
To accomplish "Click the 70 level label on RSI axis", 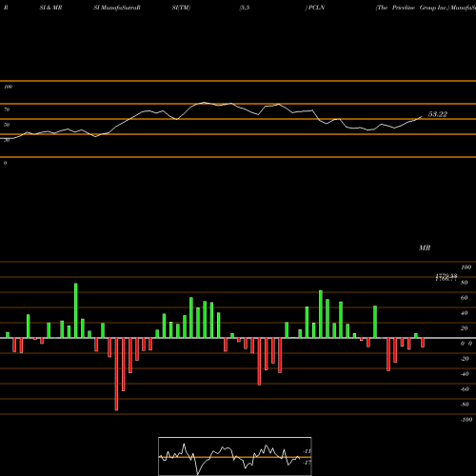I will coord(7,109).
